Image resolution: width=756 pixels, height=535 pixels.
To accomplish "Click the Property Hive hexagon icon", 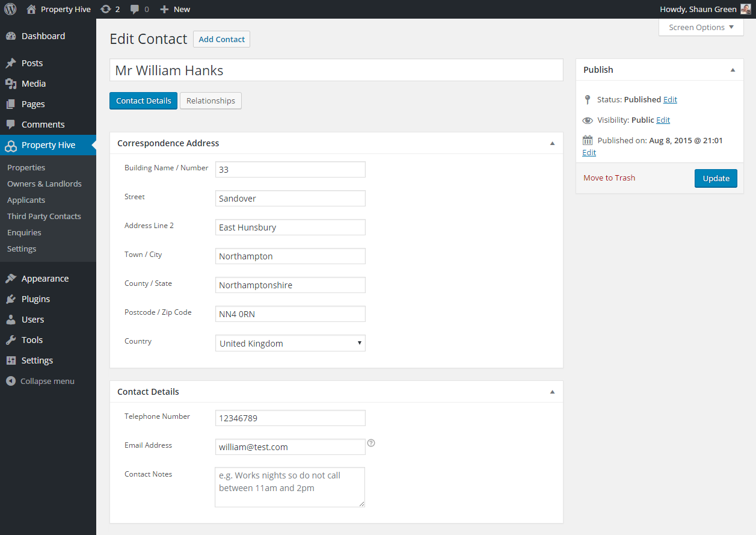I will pyautogui.click(x=11, y=145).
